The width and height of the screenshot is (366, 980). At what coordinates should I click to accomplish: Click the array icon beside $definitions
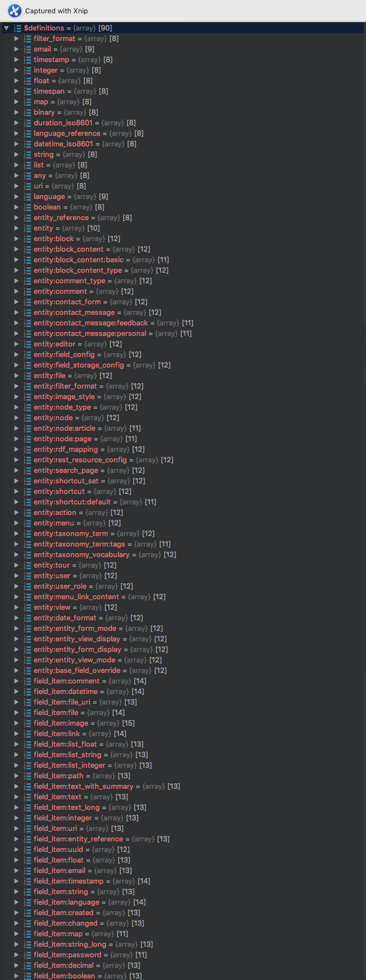(17, 28)
